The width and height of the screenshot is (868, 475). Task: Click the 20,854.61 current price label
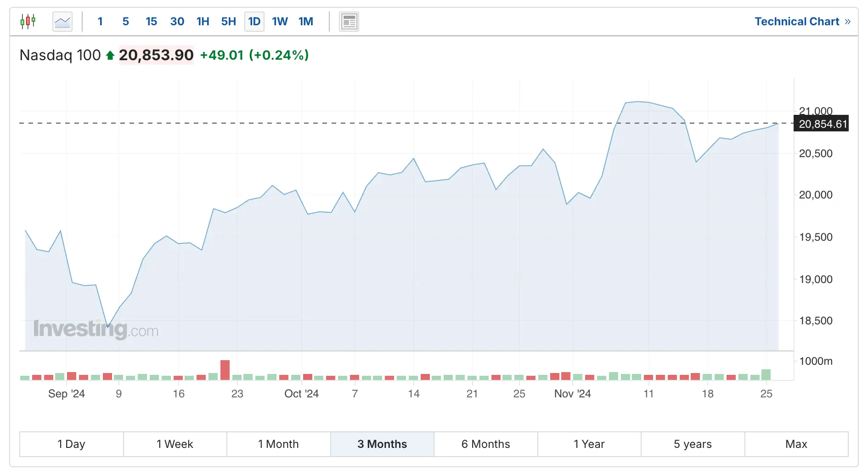[x=821, y=124]
